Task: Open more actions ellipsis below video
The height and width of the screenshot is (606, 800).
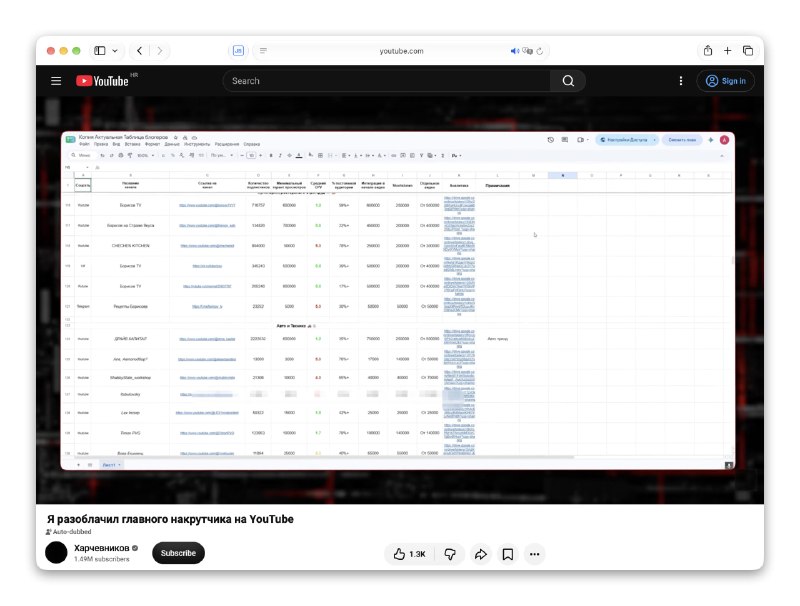Action: (x=534, y=554)
